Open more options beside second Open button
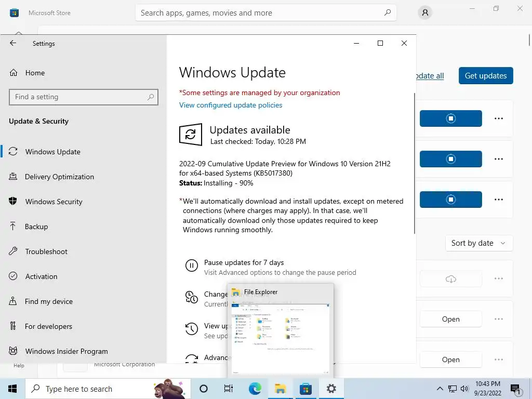 point(499,360)
